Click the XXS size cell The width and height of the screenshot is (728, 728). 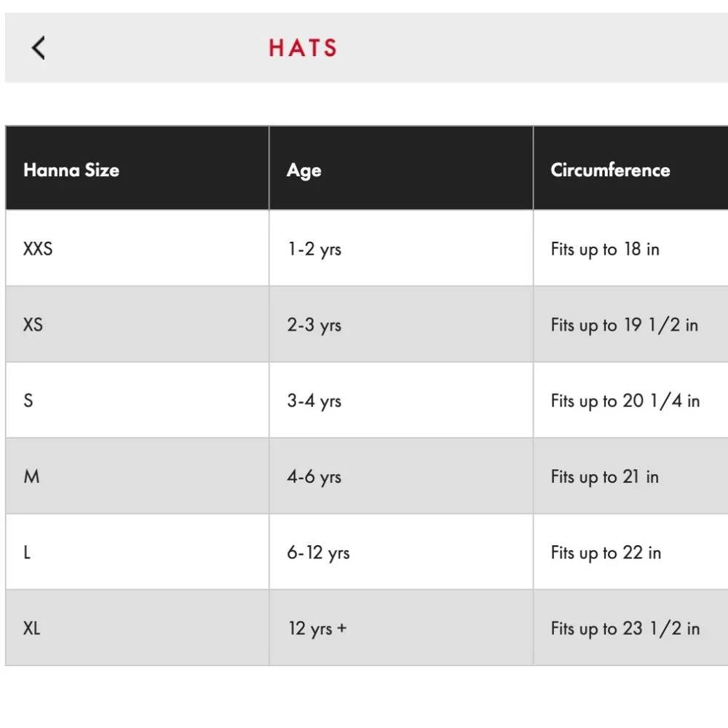point(38,249)
